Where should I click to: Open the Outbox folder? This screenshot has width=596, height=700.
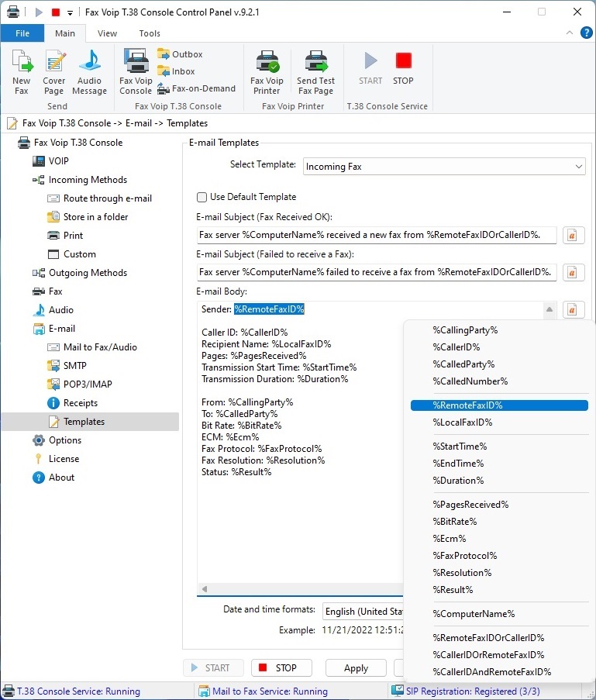click(x=180, y=54)
